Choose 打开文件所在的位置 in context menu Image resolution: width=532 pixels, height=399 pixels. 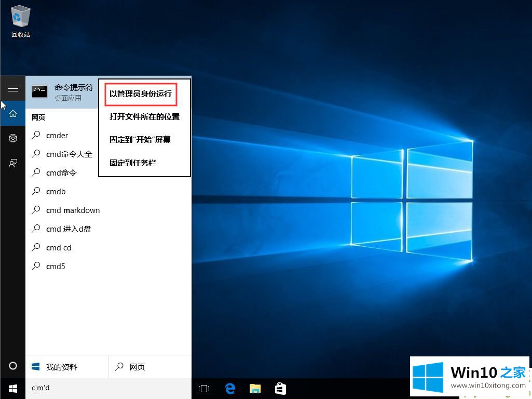click(x=144, y=117)
